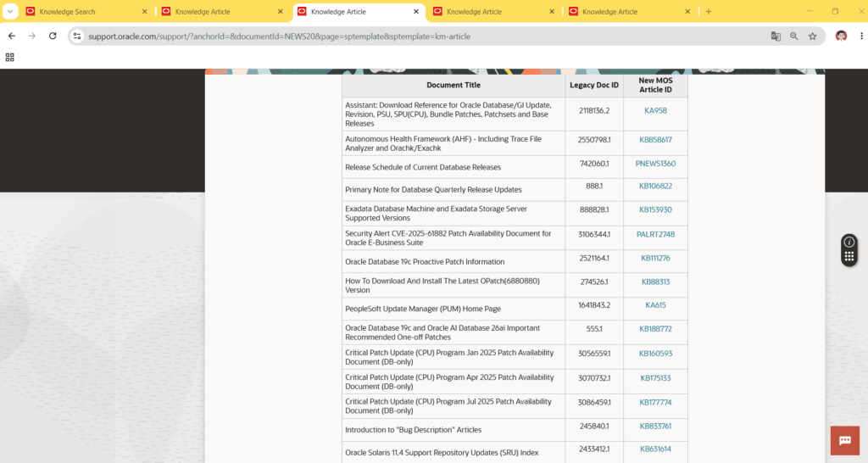The height and width of the screenshot is (463, 868).
Task: Select legacy doc ID 274526.1
Action: coord(594,282)
